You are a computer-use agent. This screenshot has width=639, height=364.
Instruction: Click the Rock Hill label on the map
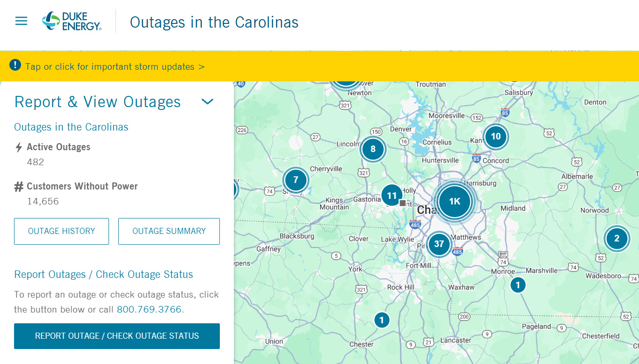point(401,287)
